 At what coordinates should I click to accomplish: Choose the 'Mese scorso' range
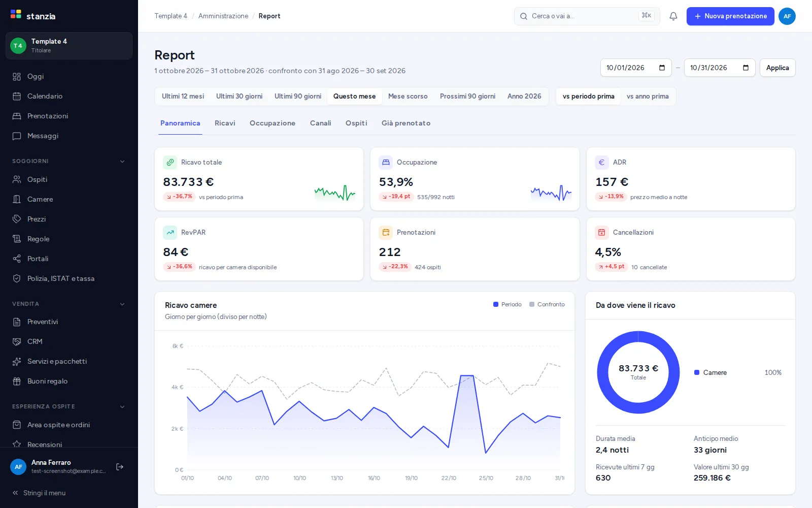click(x=408, y=96)
